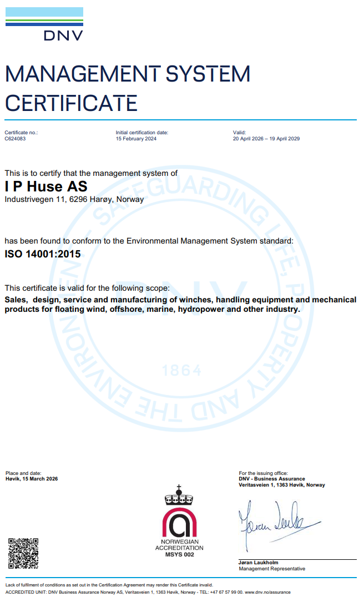This screenshot has width=364, height=602.
Task: Click the 'MANAGEMENT SYSTEM' title line
Action: pos(128,74)
